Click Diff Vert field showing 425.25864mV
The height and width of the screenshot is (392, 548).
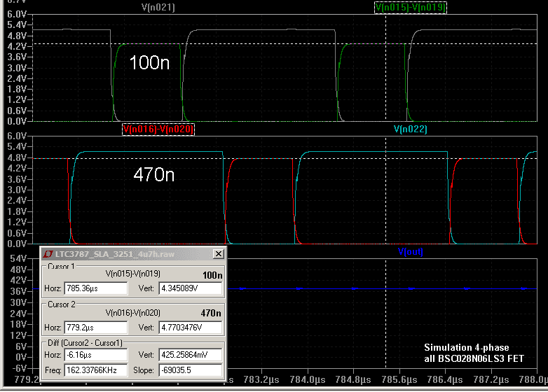click(x=190, y=356)
